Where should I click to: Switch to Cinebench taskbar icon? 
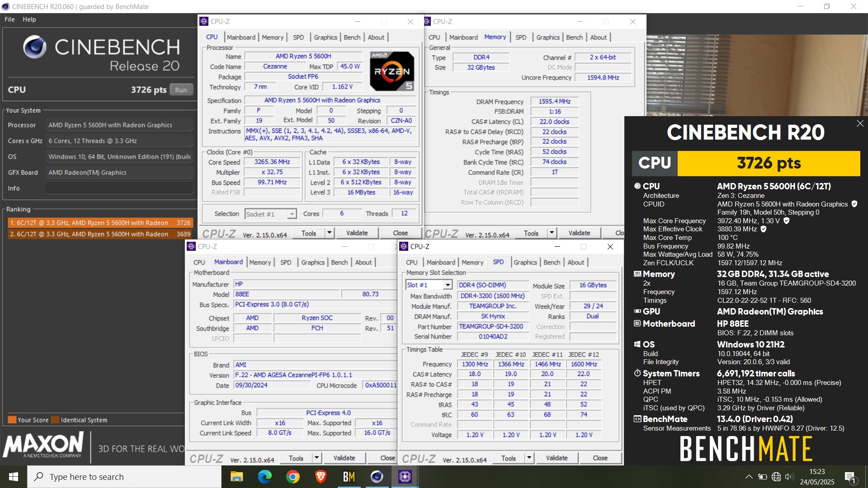[377, 477]
